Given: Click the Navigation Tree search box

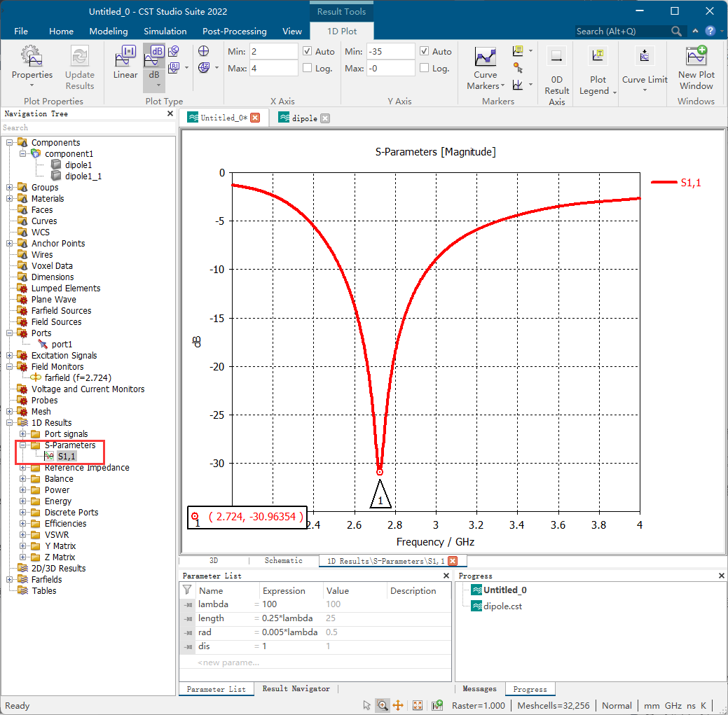Looking at the screenshot, I should 88,127.
